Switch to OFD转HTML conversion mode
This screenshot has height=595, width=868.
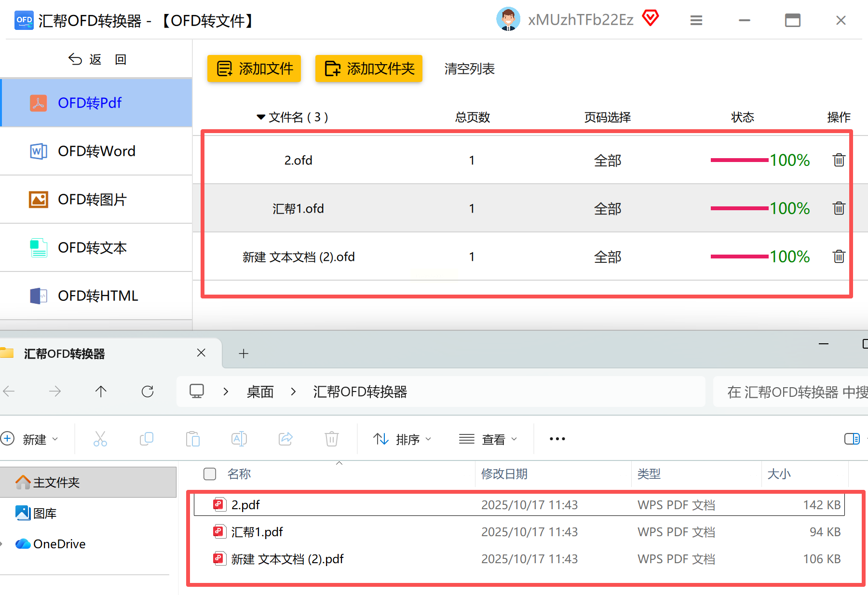pyautogui.click(x=96, y=296)
